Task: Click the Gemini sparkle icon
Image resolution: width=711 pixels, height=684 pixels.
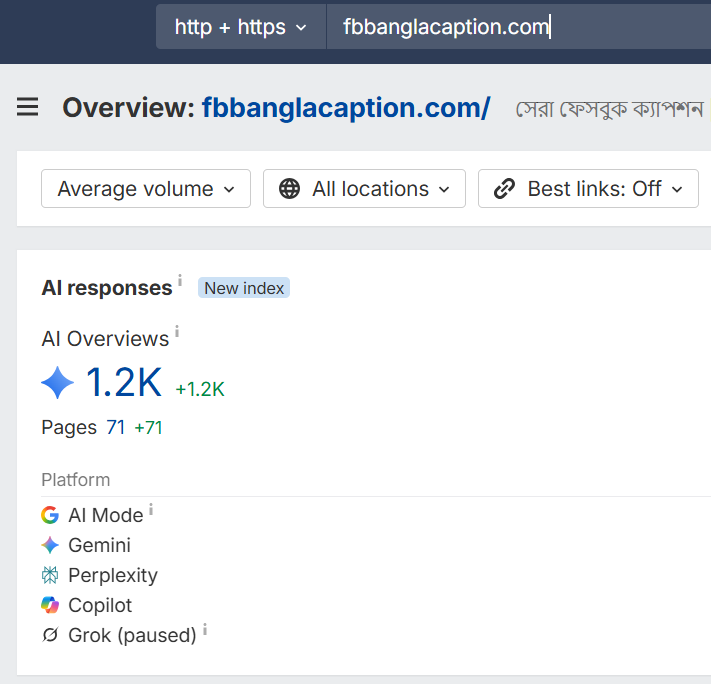Action: [x=50, y=545]
